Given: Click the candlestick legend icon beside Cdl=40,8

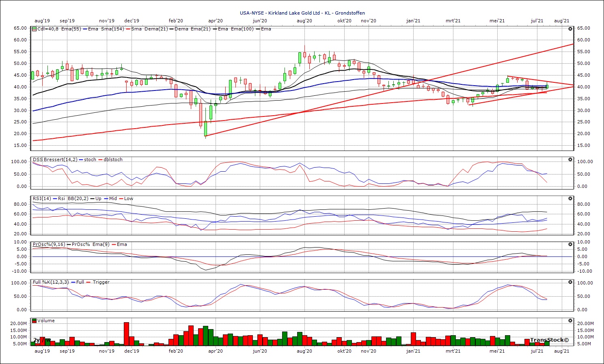Looking at the screenshot, I should [x=35, y=29].
